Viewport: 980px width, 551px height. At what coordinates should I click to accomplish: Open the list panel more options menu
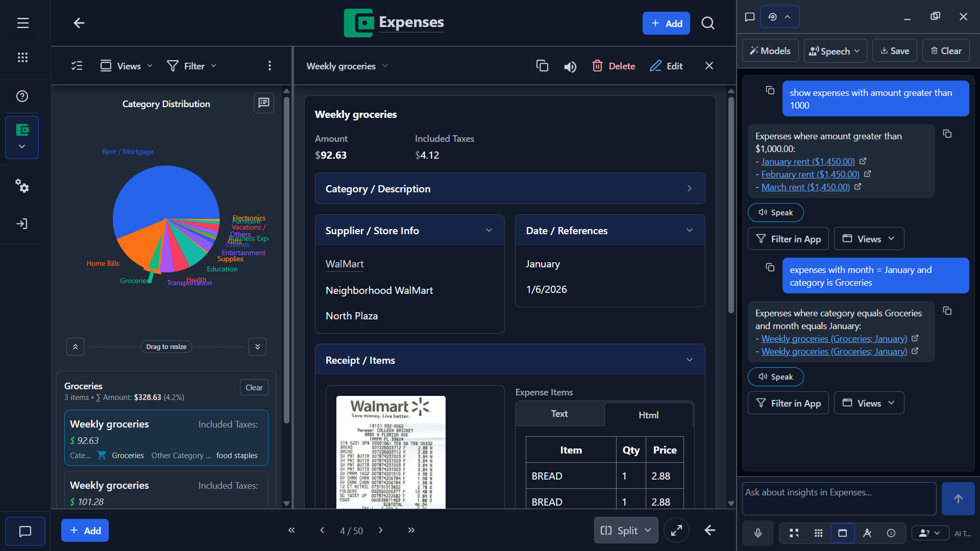[269, 66]
